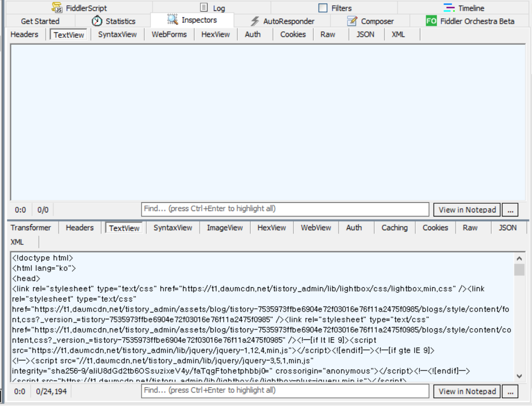
Task: Open response HexView tab
Action: pyautogui.click(x=272, y=227)
